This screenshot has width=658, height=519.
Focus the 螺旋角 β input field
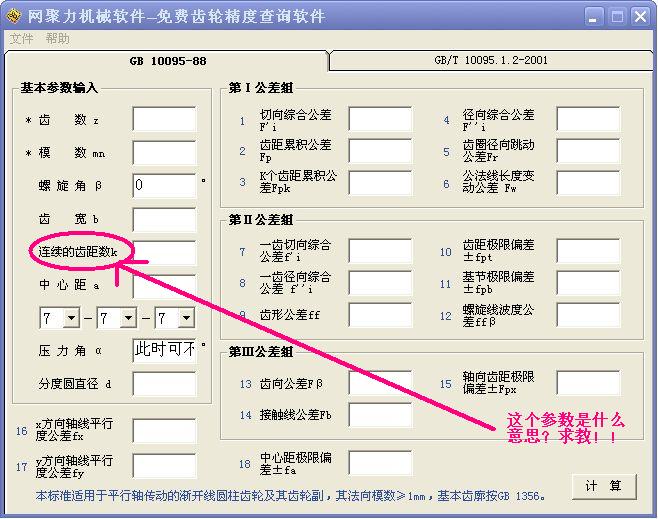[x=164, y=185]
